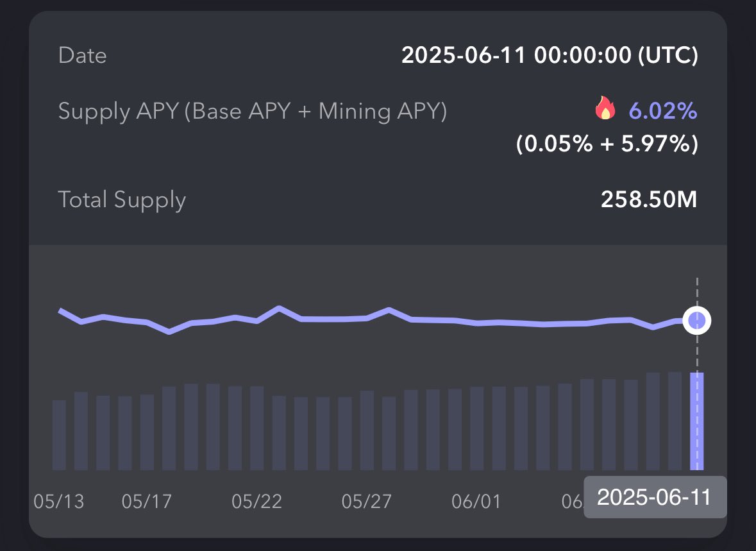Select the 05/17 x-axis date label
The height and width of the screenshot is (551, 756).
pyautogui.click(x=147, y=500)
